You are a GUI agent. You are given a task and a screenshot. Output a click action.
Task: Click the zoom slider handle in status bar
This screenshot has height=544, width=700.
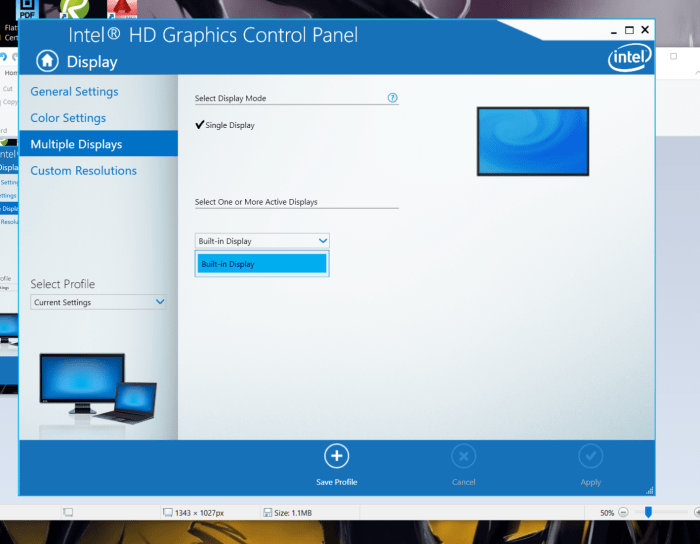(648, 512)
